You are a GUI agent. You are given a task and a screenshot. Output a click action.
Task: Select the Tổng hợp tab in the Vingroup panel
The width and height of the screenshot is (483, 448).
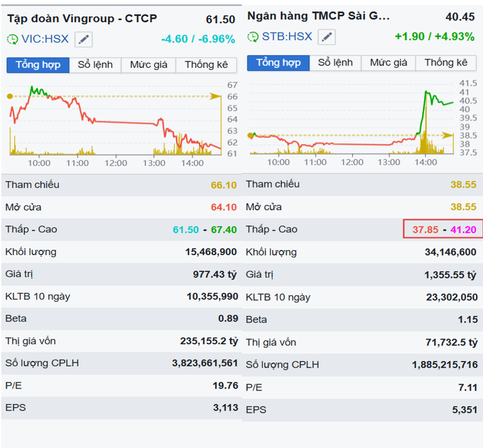pos(38,65)
